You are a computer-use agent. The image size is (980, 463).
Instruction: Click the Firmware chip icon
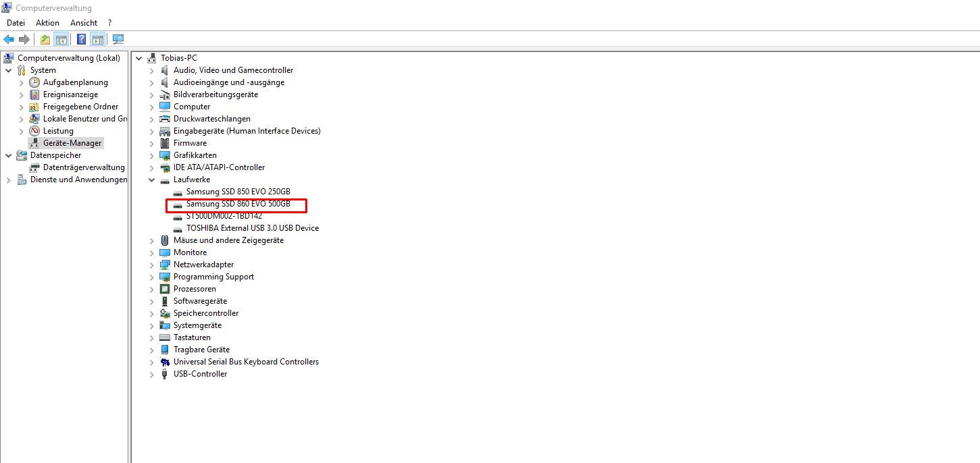pos(165,143)
